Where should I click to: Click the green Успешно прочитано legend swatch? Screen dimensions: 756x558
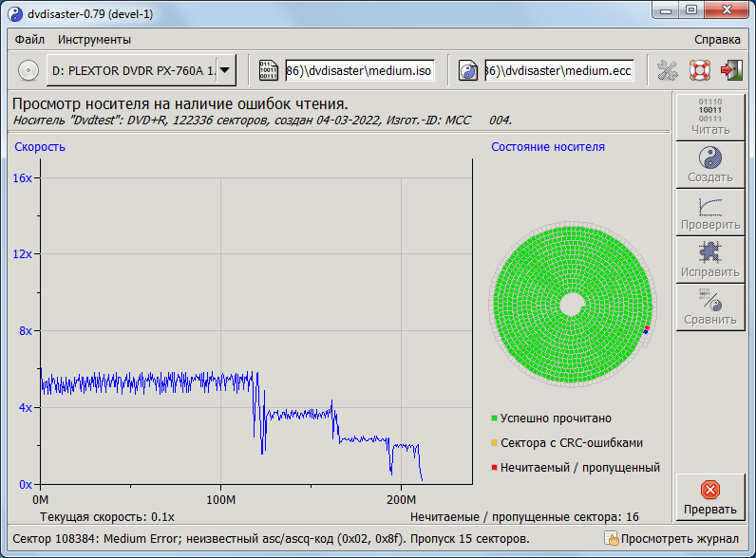pyautogui.click(x=495, y=418)
